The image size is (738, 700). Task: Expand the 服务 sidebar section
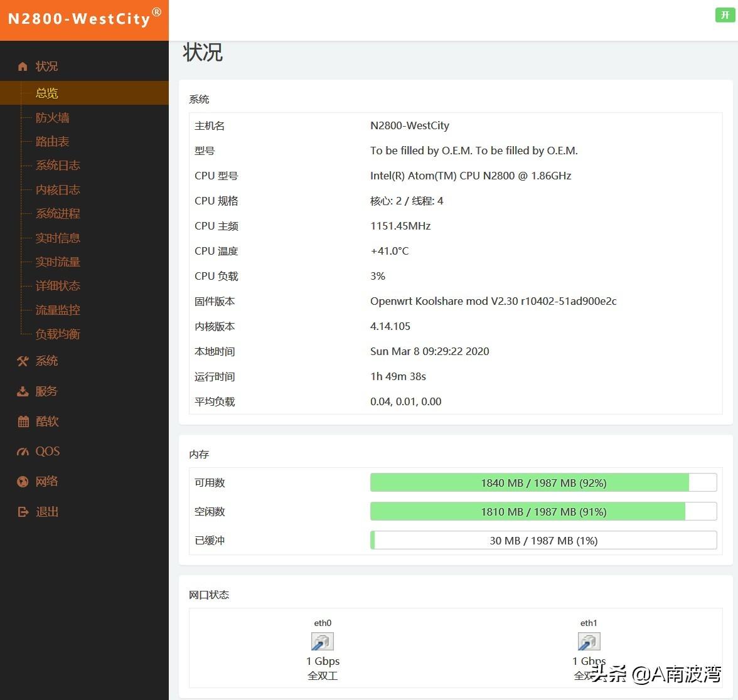(46, 391)
